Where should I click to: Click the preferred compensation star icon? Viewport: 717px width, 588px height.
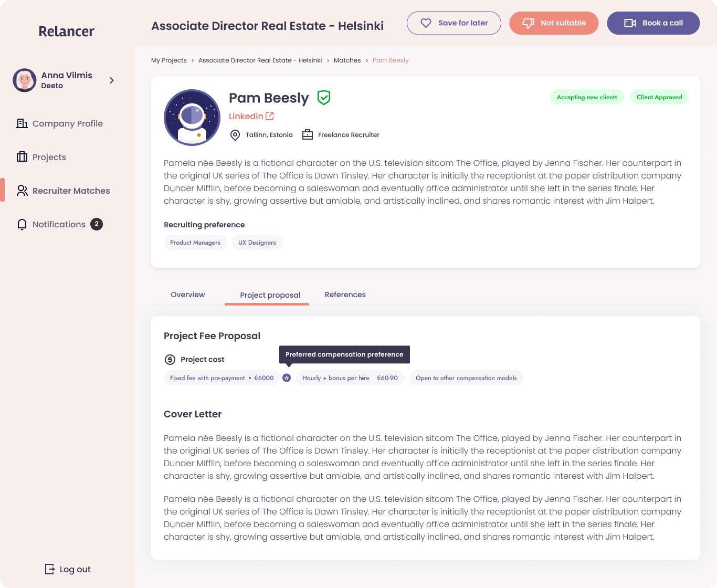tap(287, 378)
